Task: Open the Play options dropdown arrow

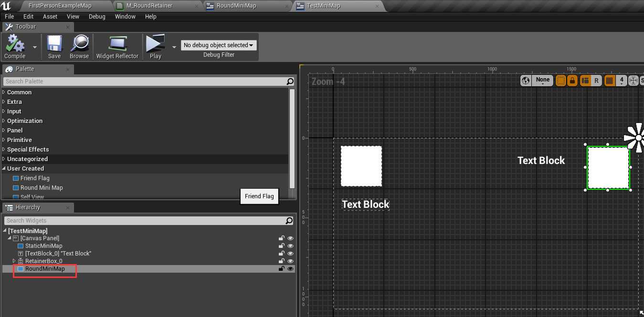Action: click(174, 47)
